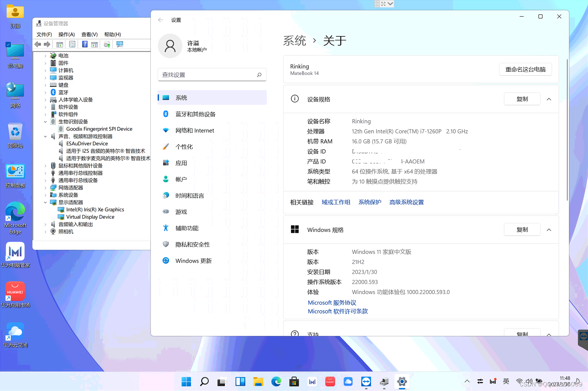
Task: Go back using the Settings back arrow
Action: tap(161, 20)
